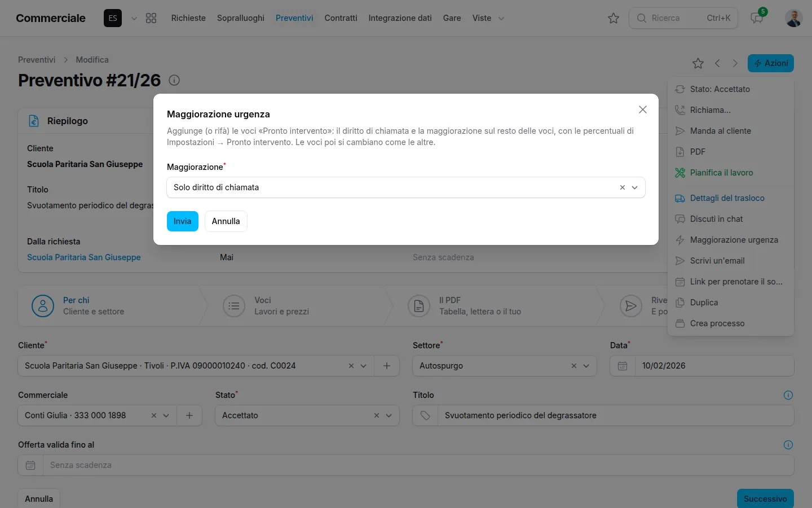
Task: Add new Cliente with plus button
Action: (387, 366)
